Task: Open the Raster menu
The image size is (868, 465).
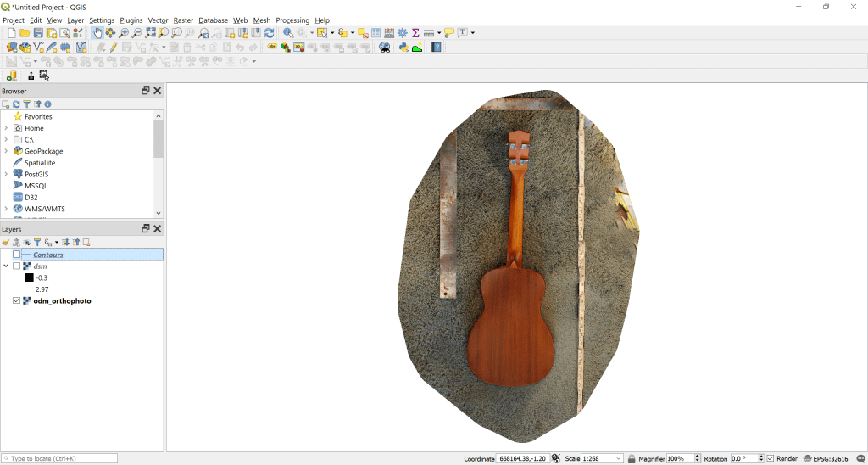Action: click(183, 20)
